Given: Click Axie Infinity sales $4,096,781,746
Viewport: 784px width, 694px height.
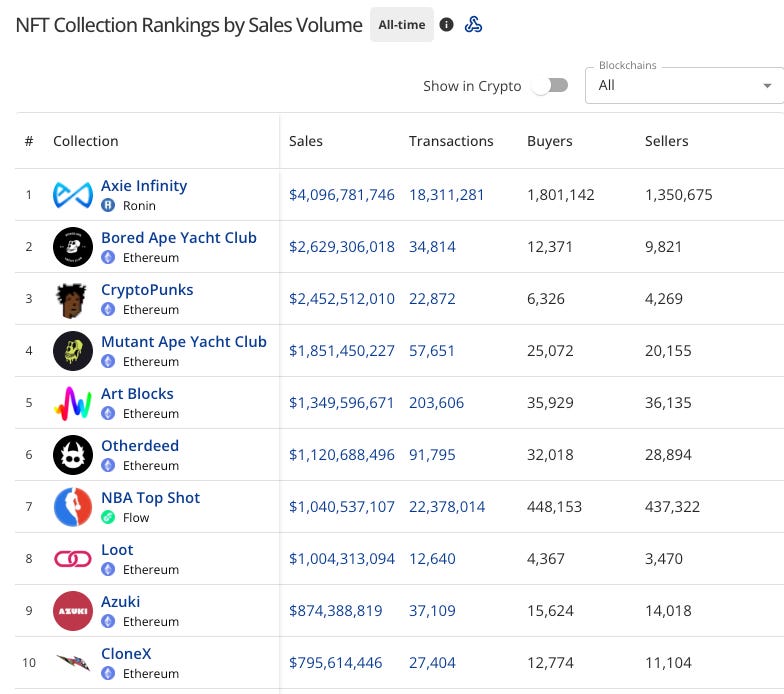Looking at the screenshot, I should pos(342,195).
